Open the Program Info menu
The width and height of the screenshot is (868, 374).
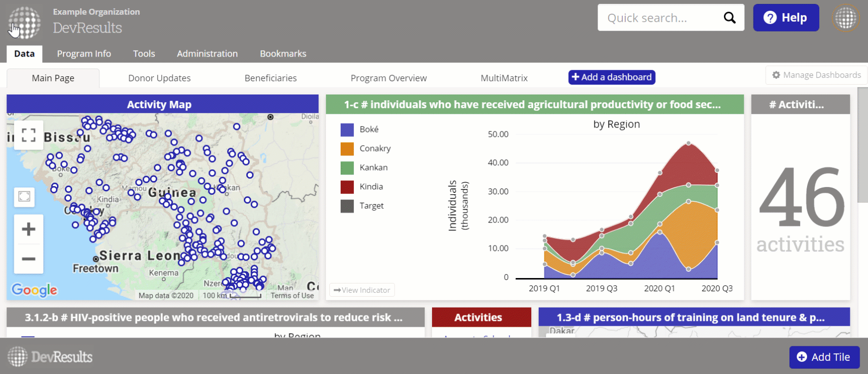(84, 54)
